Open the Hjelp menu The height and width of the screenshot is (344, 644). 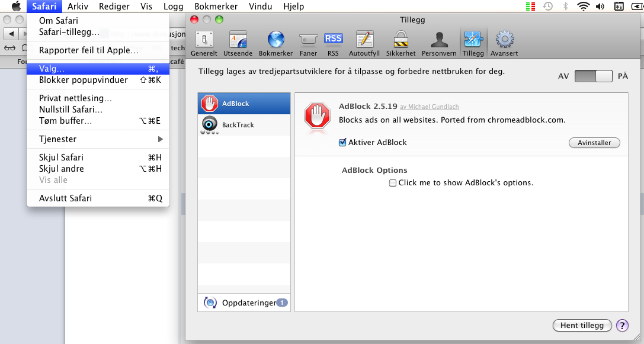click(294, 6)
